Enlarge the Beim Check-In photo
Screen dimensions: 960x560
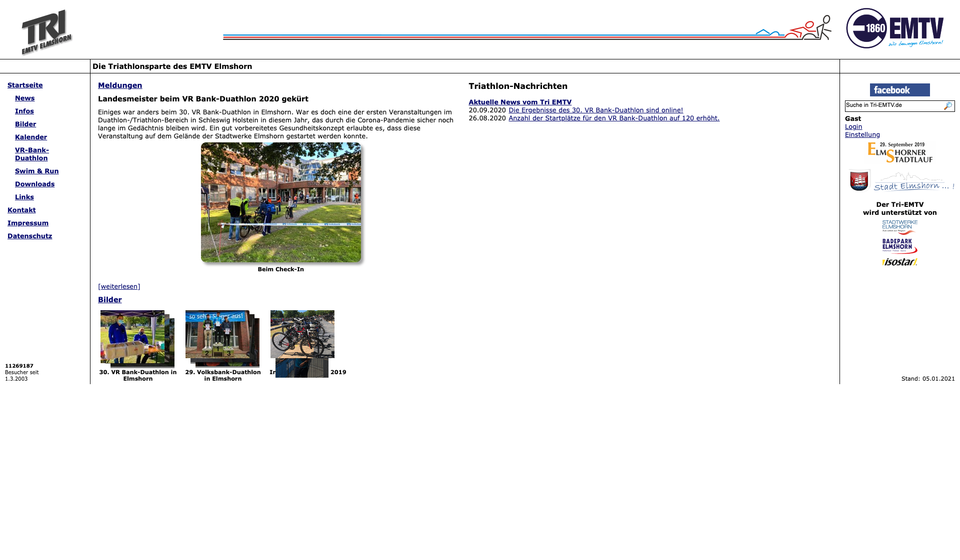tap(280, 202)
